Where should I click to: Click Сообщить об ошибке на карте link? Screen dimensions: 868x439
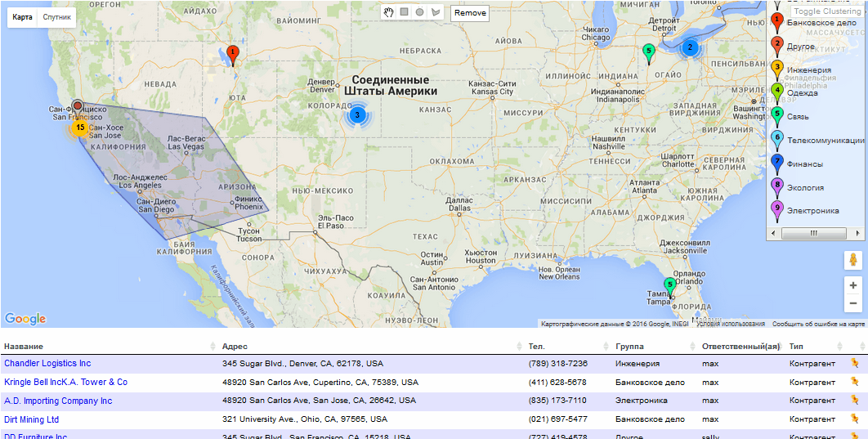click(818, 324)
